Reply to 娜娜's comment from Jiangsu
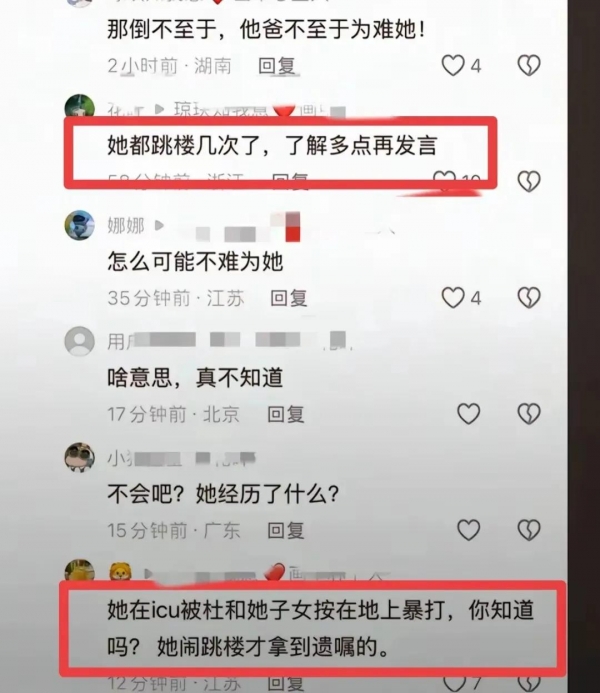 (x=289, y=298)
